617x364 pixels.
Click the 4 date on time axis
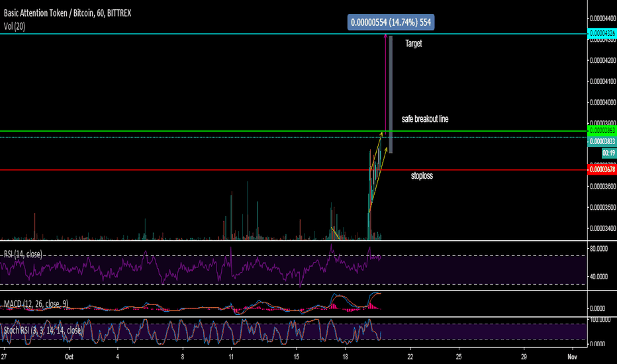click(x=117, y=357)
